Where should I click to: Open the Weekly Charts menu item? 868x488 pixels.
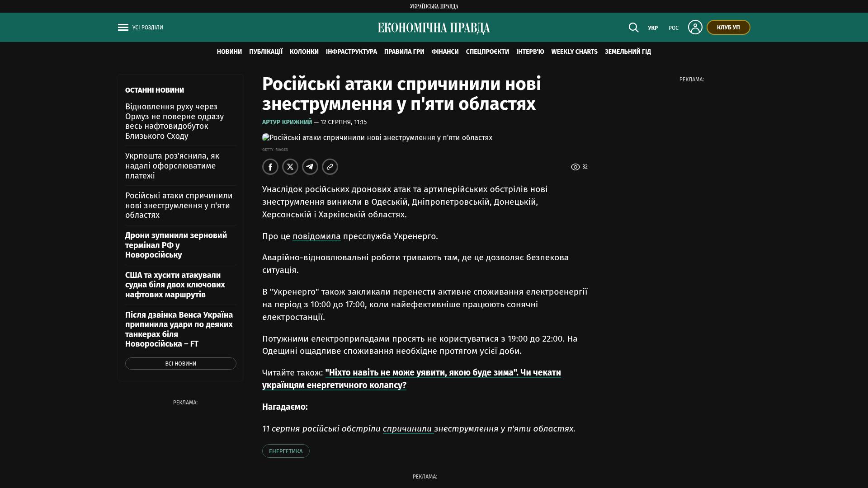point(574,52)
